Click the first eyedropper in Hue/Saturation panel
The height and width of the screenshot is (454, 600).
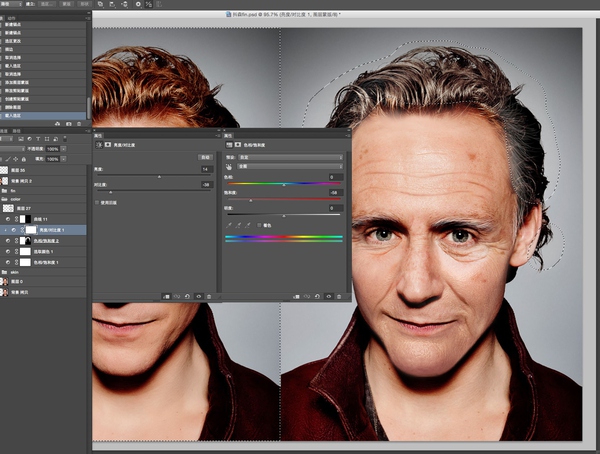(x=229, y=224)
